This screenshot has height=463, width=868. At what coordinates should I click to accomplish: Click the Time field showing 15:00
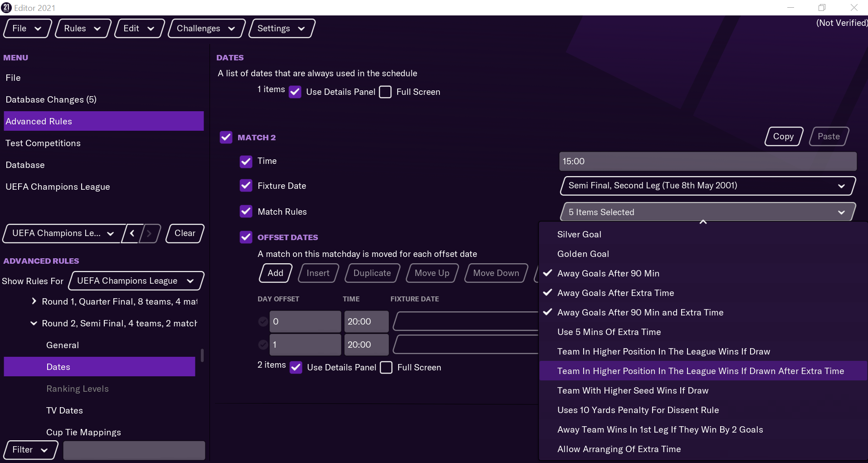pyautogui.click(x=707, y=162)
